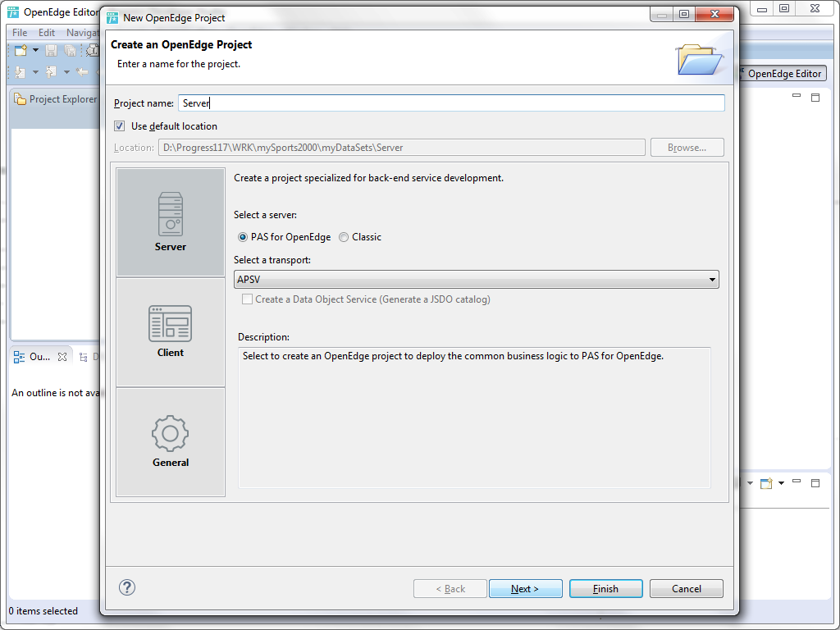Minimize the bottom right view panel
This screenshot has height=630, width=840.
click(797, 481)
